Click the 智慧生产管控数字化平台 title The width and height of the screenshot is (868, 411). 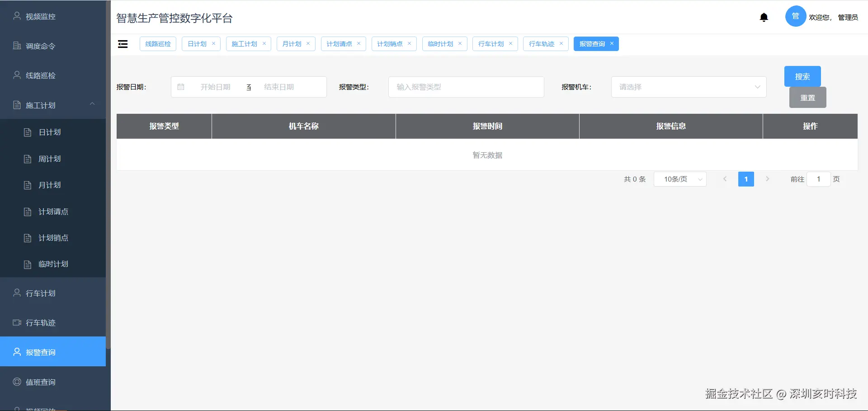175,18
